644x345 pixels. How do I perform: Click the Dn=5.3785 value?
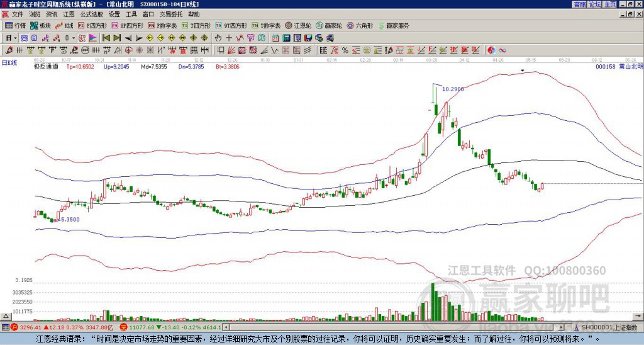point(191,66)
